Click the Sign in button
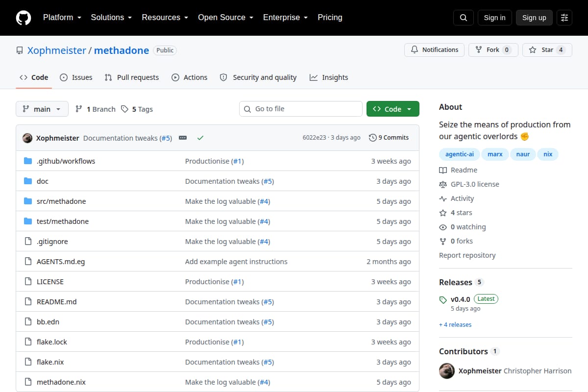Screen dimensions: 588x392 tap(494, 18)
